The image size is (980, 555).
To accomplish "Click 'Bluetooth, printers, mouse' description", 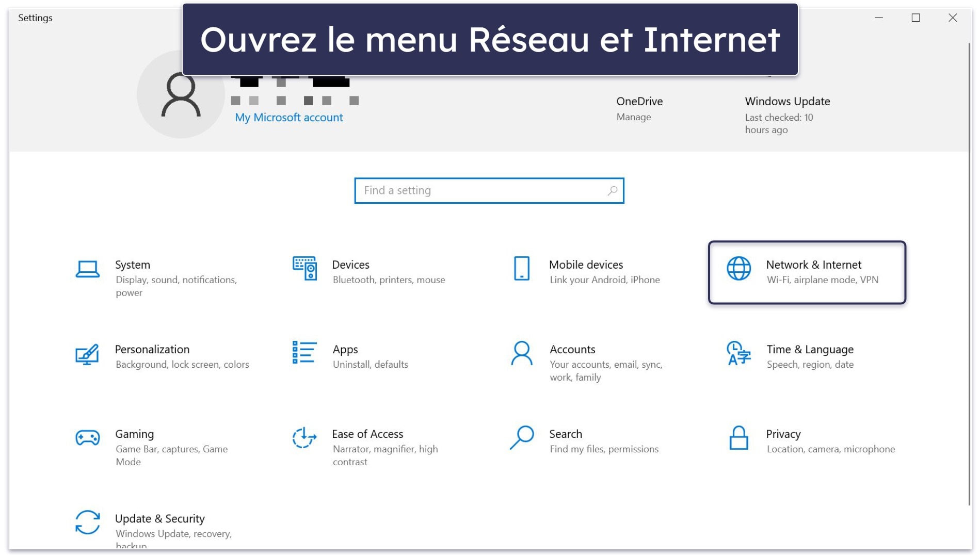I will (x=389, y=280).
